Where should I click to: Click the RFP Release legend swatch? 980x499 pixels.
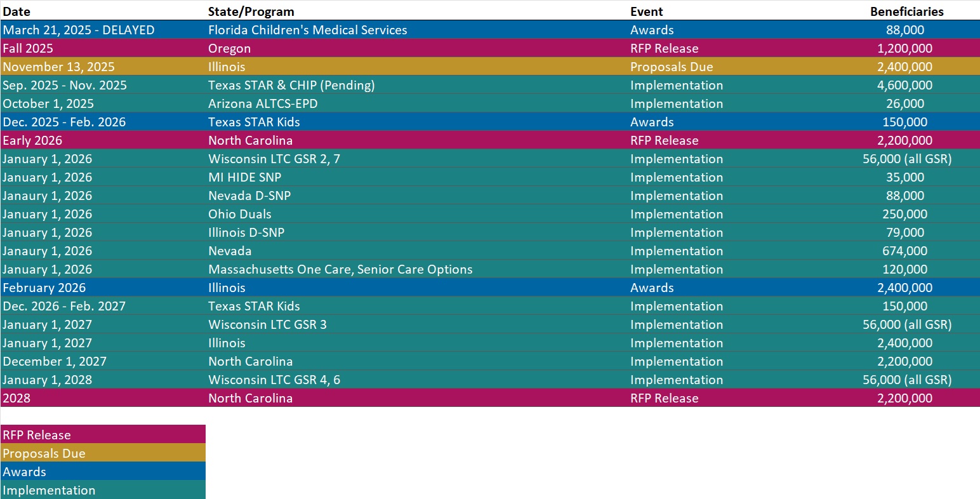click(x=103, y=434)
